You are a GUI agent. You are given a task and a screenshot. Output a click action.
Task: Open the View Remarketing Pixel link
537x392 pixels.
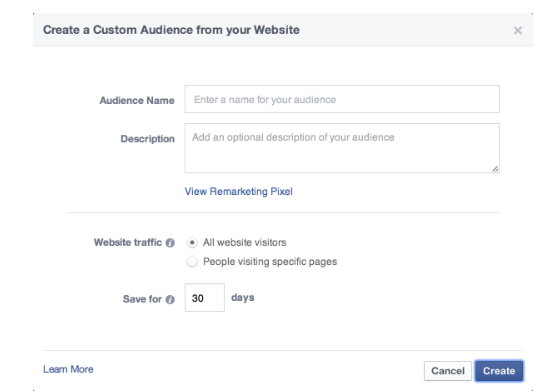tap(238, 191)
